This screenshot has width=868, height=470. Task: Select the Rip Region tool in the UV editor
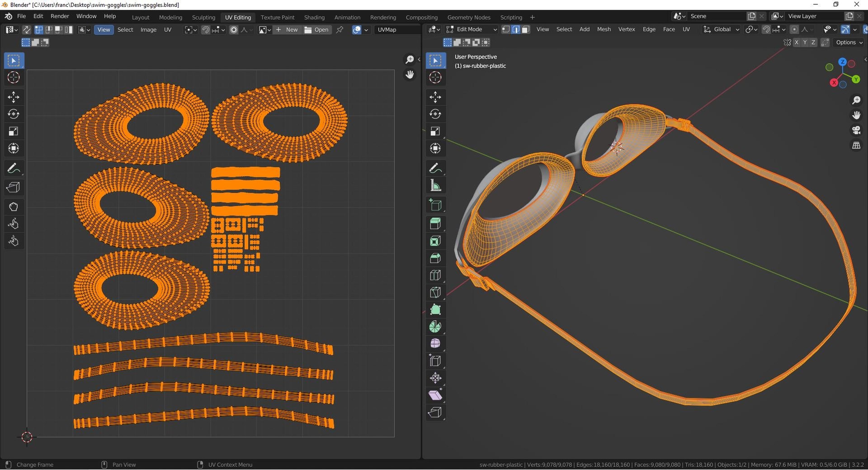coord(14,187)
